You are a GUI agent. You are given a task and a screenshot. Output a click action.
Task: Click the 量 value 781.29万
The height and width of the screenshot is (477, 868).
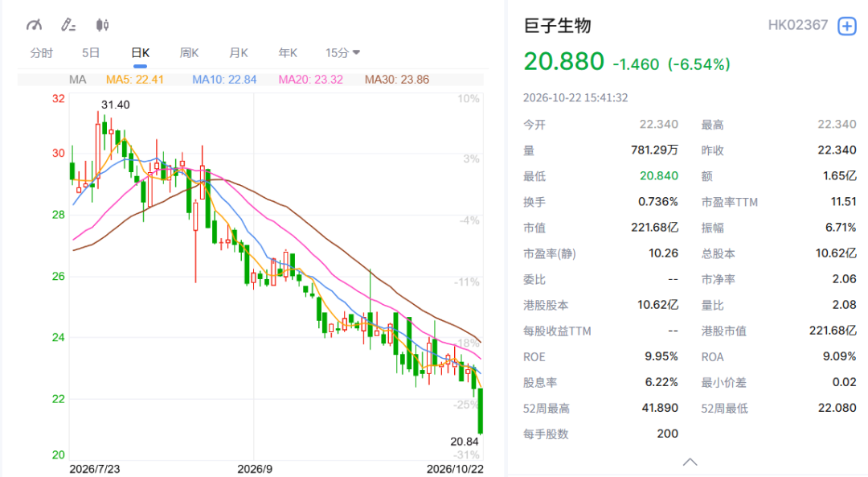click(x=654, y=150)
